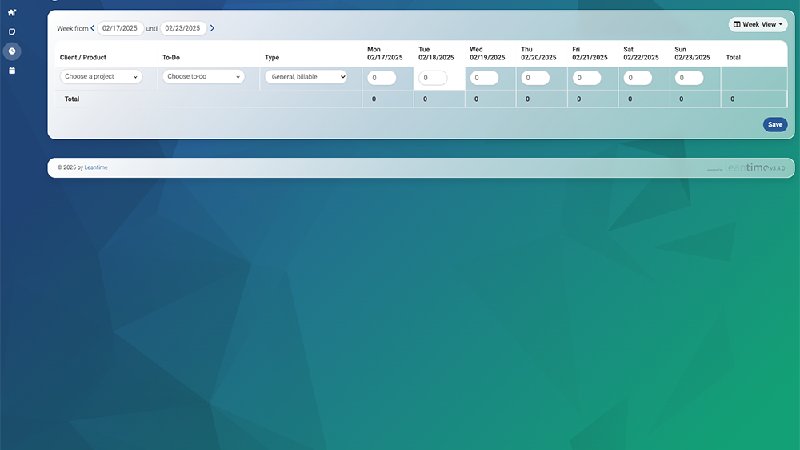Open the calendar sidebar icon
This screenshot has width=800, height=450.
point(12,70)
